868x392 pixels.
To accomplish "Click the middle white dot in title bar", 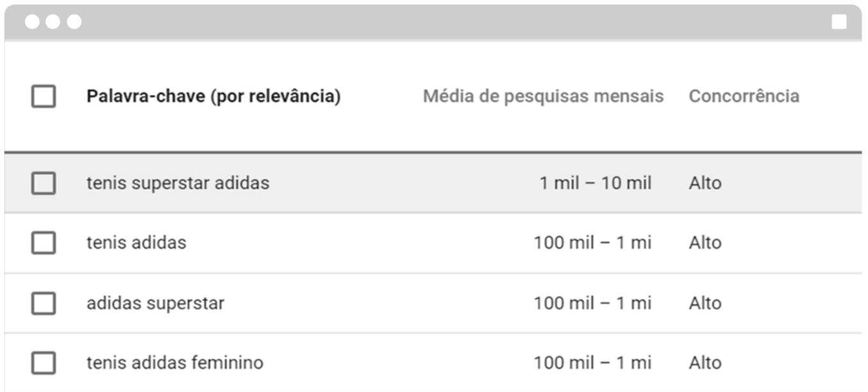I will [53, 22].
